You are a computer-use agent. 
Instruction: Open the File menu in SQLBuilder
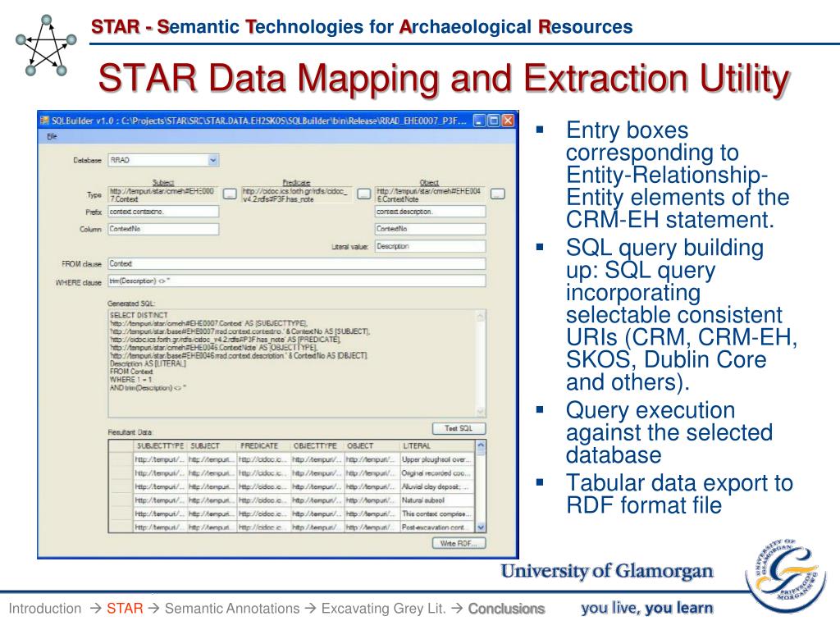click(52, 137)
